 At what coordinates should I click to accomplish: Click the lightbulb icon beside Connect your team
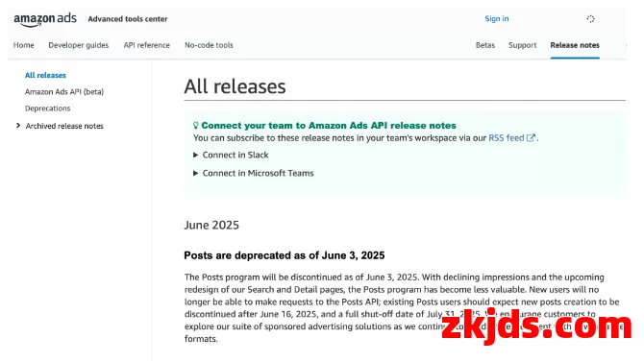click(196, 125)
